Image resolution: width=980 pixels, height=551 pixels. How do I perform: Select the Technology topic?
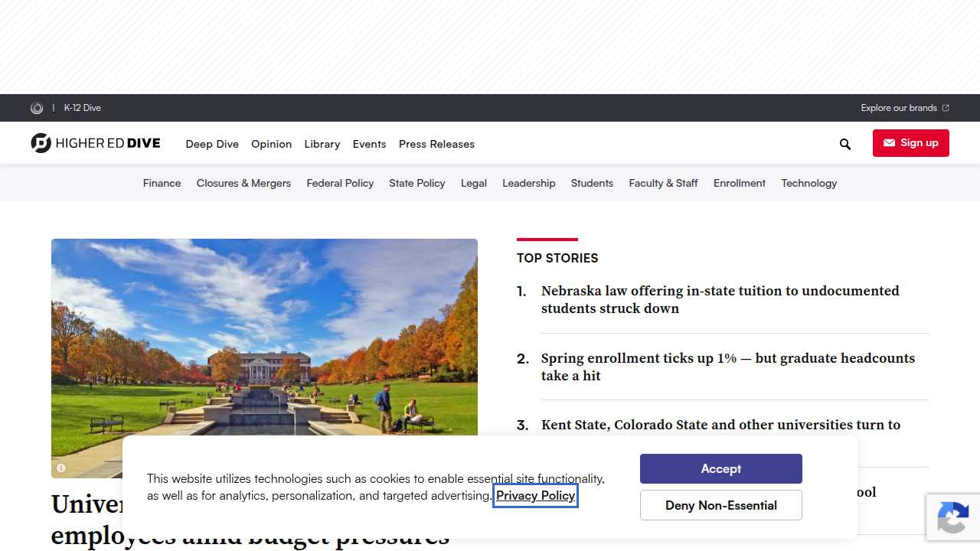click(809, 183)
